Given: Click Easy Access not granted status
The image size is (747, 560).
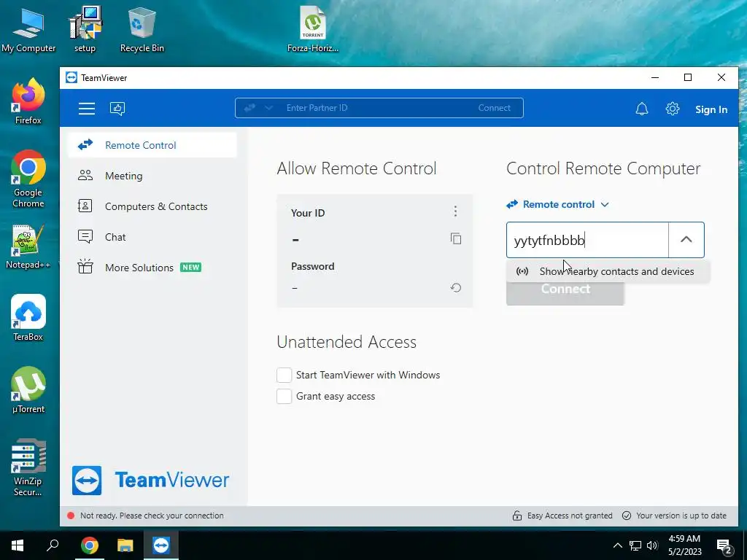Looking at the screenshot, I should pyautogui.click(x=562, y=516).
